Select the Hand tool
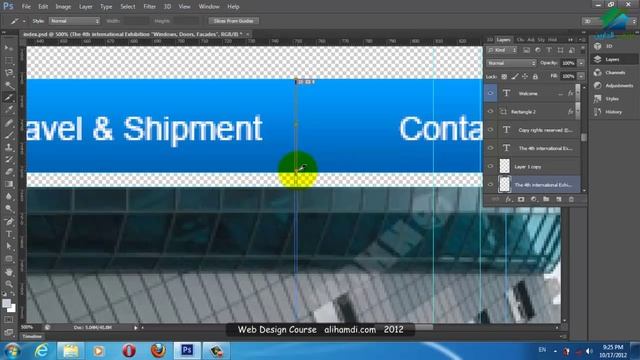Screen dimensions: 640x360 tap(9, 272)
